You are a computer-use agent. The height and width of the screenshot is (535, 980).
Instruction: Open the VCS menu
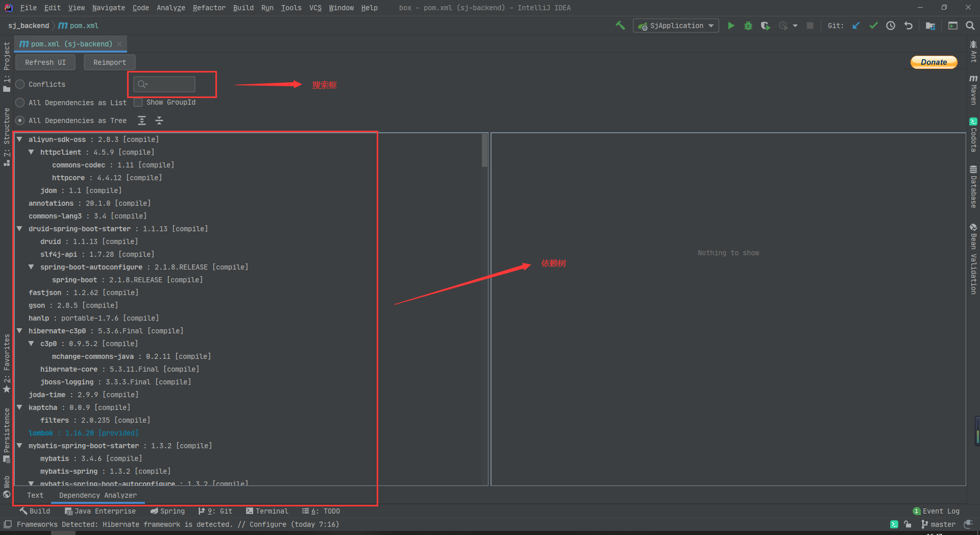(x=315, y=8)
